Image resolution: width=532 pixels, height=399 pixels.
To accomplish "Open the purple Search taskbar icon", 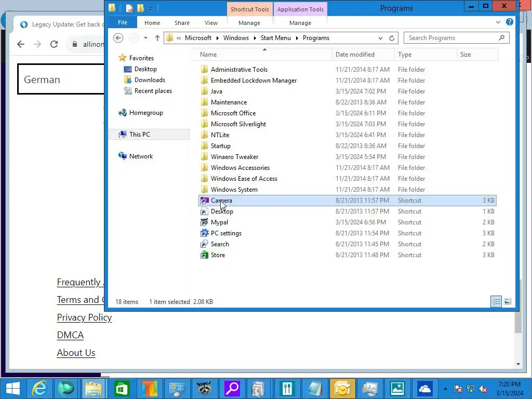I will 232,389.
